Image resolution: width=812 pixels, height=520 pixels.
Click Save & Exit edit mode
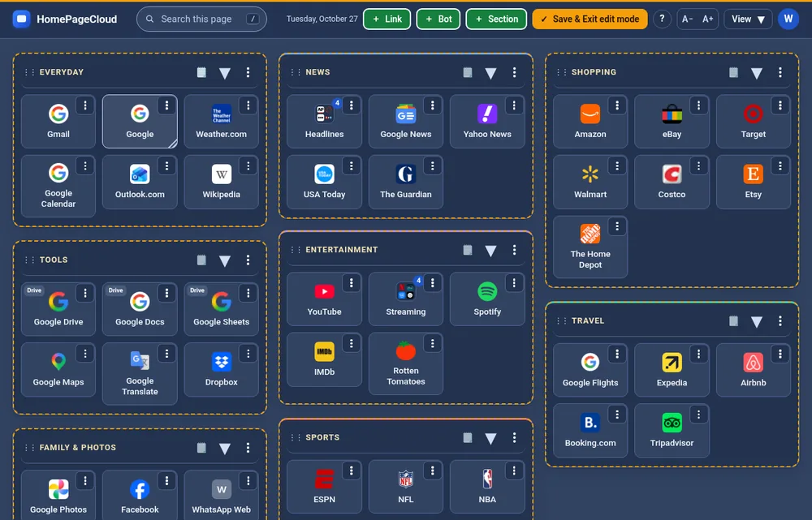pos(590,19)
